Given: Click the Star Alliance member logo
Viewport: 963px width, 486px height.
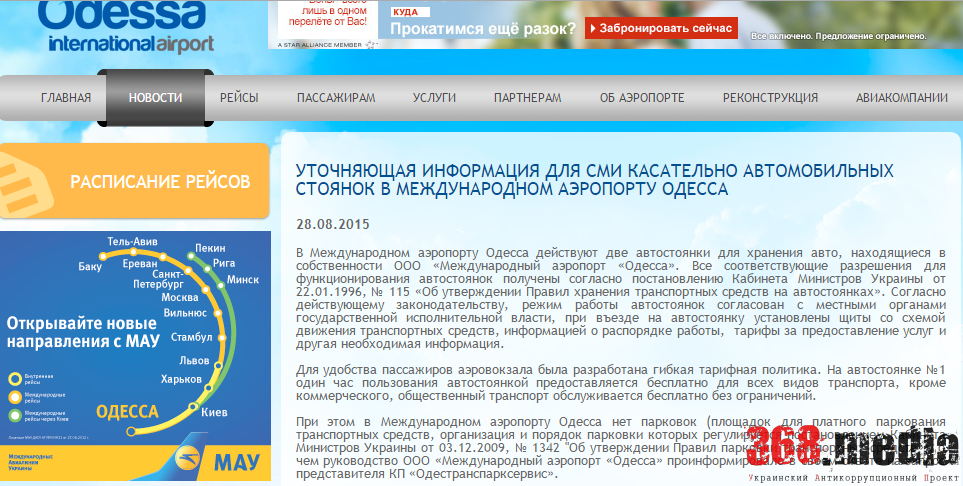Looking at the screenshot, I should tap(321, 44).
